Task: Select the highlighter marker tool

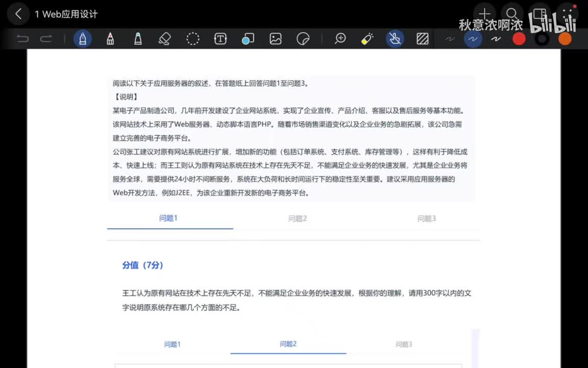Action: coord(138,39)
